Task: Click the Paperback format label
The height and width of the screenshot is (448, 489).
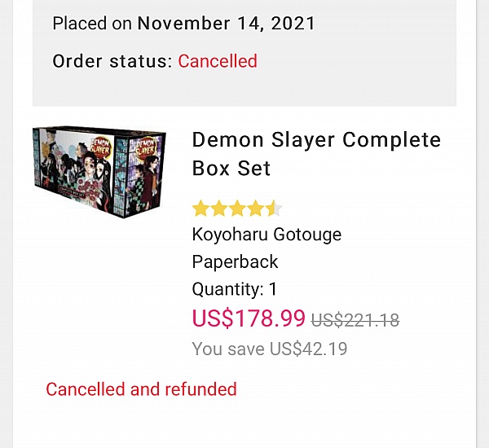Action: point(235,261)
